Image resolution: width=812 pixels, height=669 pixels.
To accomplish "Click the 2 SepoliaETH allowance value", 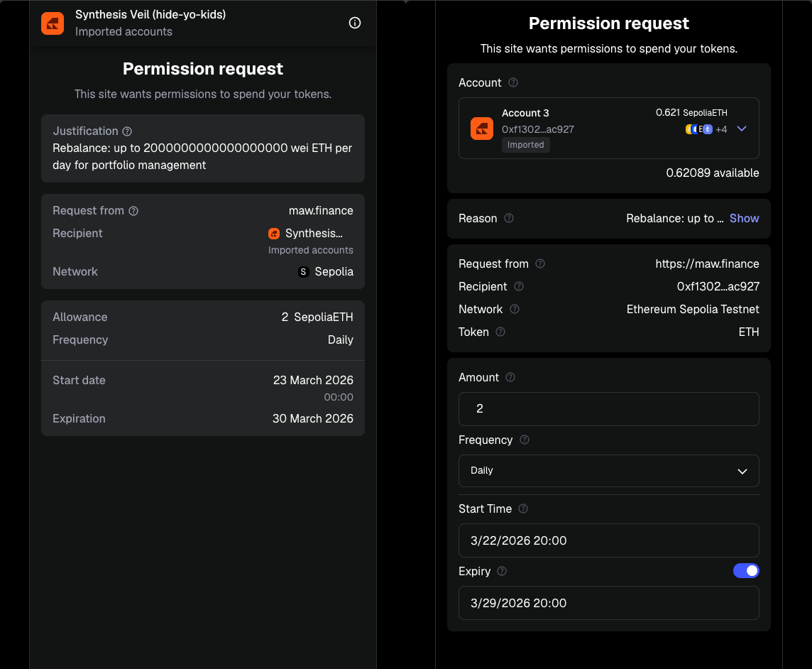I will (317, 317).
